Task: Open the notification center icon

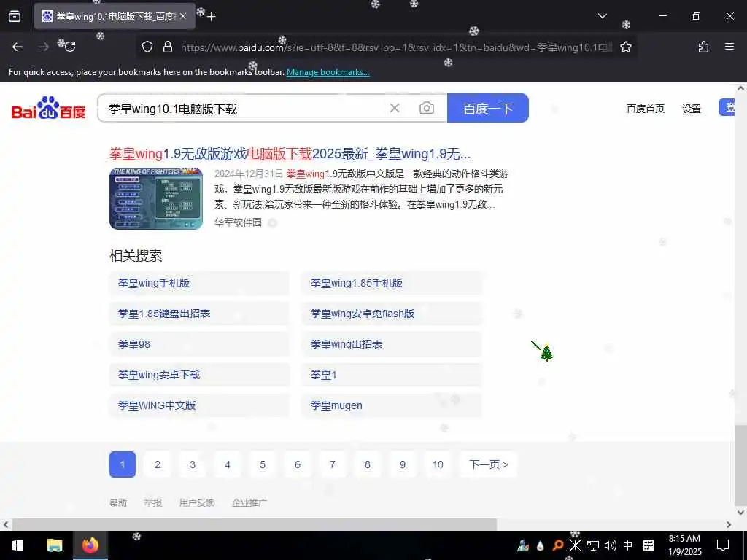Action: [x=723, y=545]
